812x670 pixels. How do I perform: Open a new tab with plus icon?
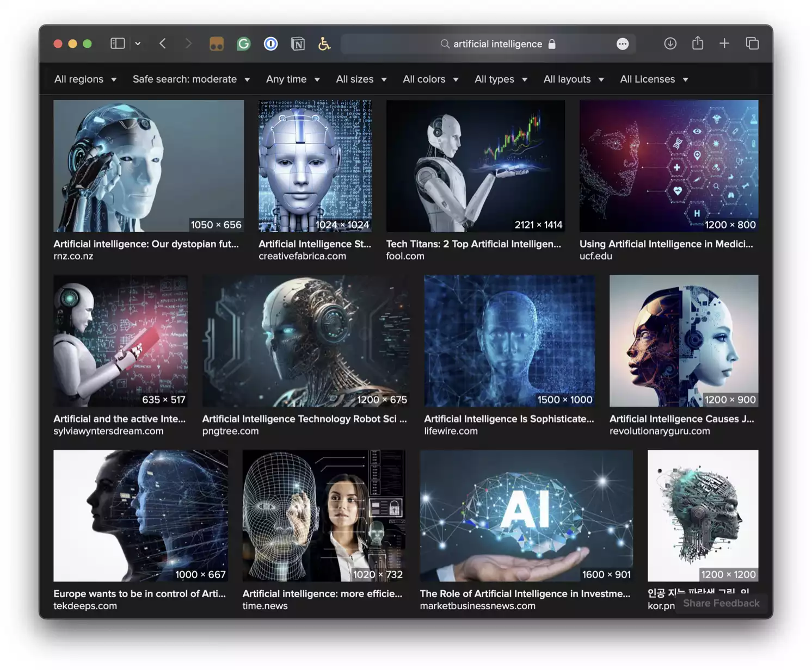(x=724, y=44)
